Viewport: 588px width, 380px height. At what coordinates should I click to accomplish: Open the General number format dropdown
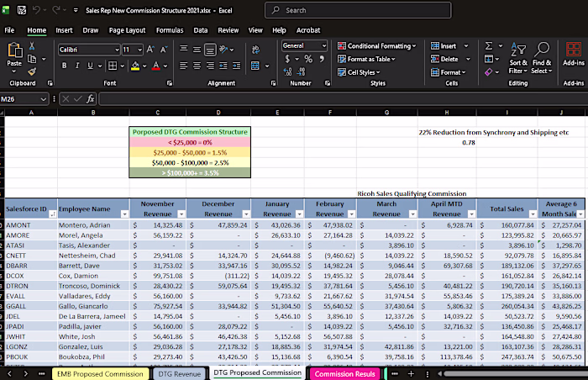(324, 45)
